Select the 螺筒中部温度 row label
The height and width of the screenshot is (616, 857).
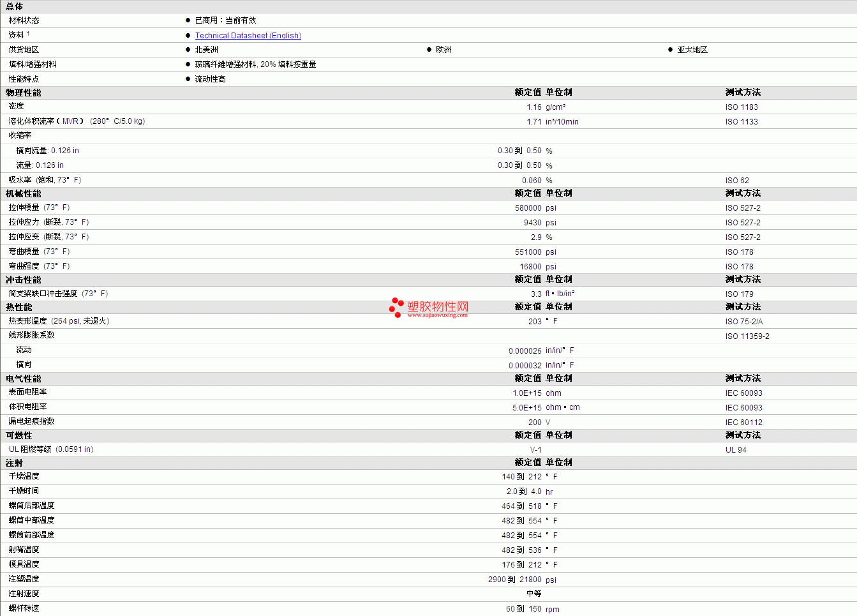pos(31,520)
